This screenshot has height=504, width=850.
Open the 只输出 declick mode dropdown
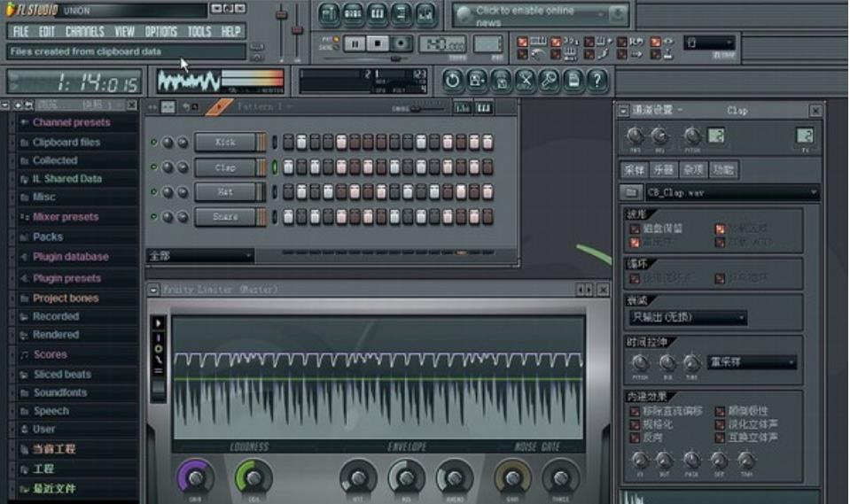[688, 318]
